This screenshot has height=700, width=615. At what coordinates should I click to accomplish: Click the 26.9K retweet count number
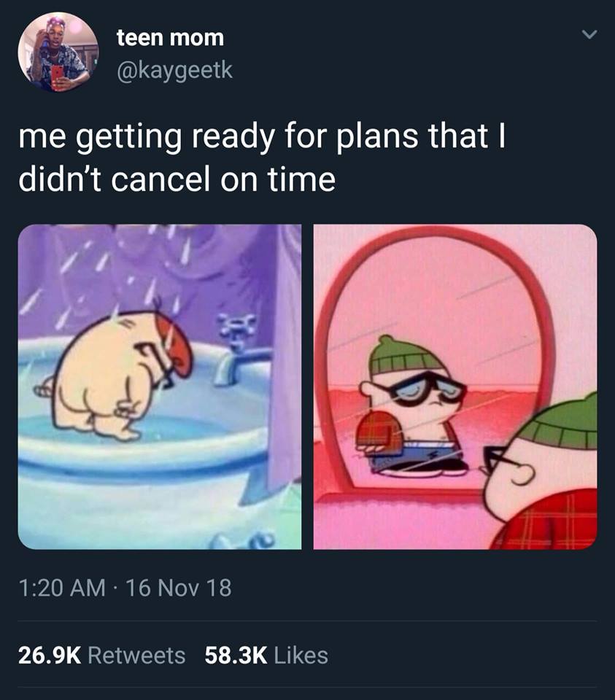click(x=50, y=656)
